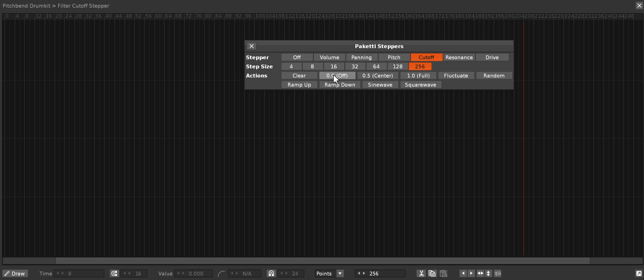Image resolution: width=644 pixels, height=280 pixels.
Task: Click the shift envelope left arrow
Action: [x=463, y=273]
